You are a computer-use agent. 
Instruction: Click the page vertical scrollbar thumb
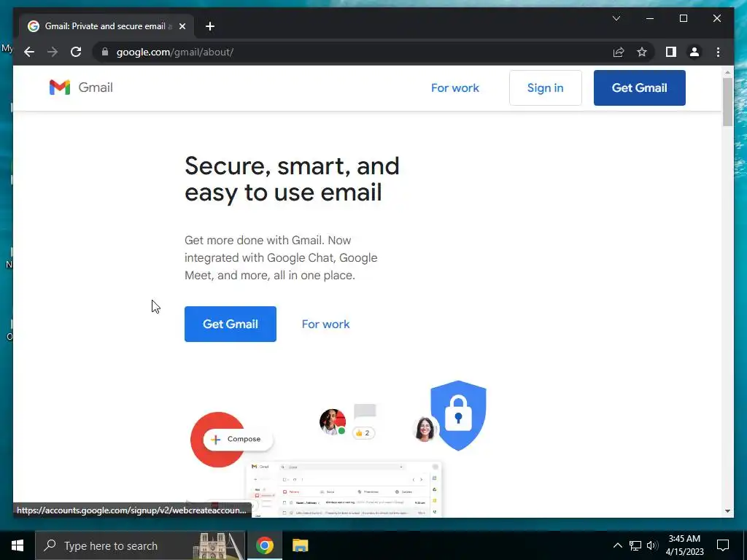coord(727,102)
